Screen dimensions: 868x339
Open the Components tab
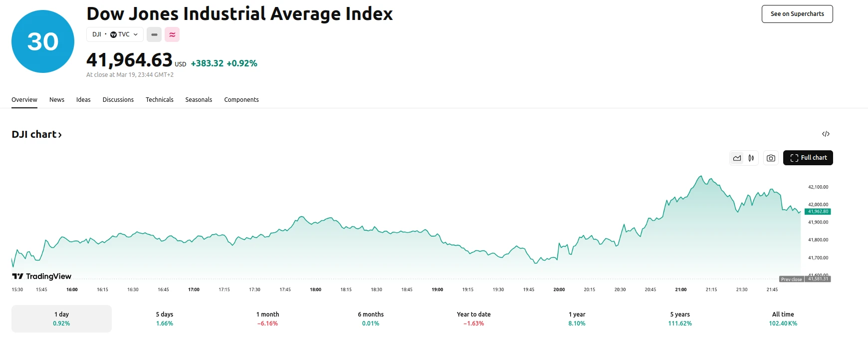click(x=241, y=99)
